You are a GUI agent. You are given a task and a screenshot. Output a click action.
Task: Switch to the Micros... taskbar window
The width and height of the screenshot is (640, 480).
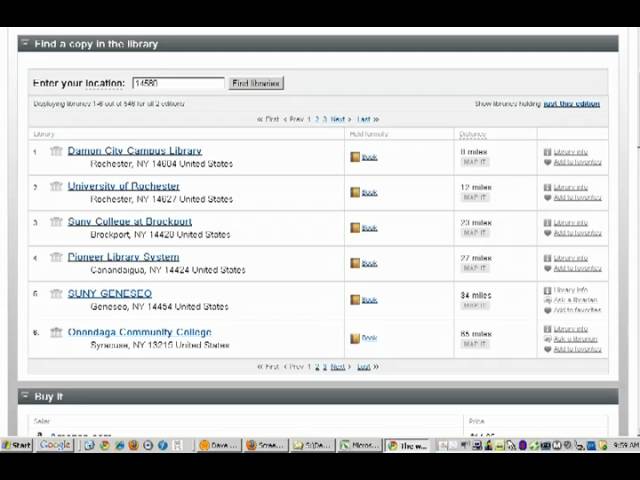coord(359,445)
